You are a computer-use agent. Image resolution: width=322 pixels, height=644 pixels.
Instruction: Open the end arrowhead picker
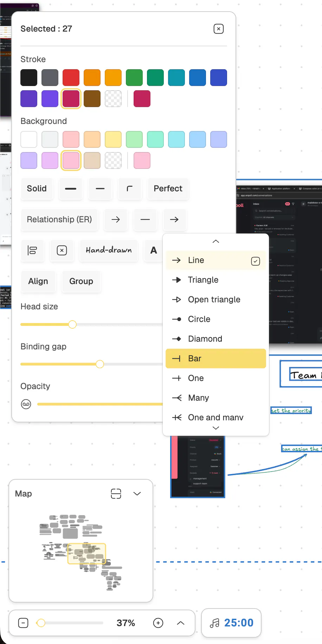pyautogui.click(x=174, y=219)
